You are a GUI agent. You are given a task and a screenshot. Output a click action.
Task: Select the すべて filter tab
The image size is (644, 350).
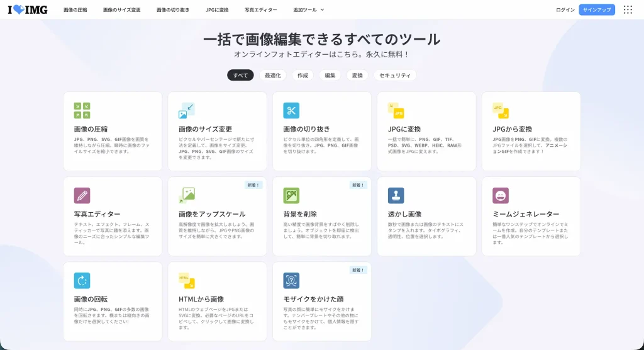pos(240,76)
